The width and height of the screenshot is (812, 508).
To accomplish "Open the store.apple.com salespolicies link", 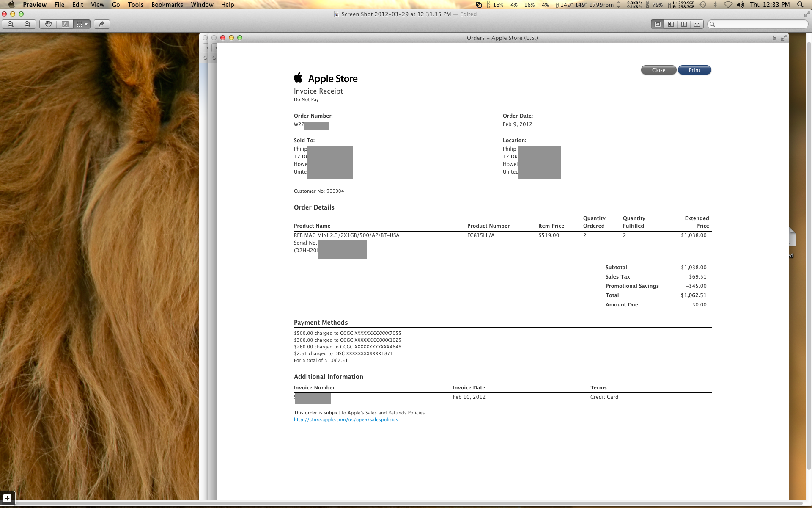I will coord(346,420).
